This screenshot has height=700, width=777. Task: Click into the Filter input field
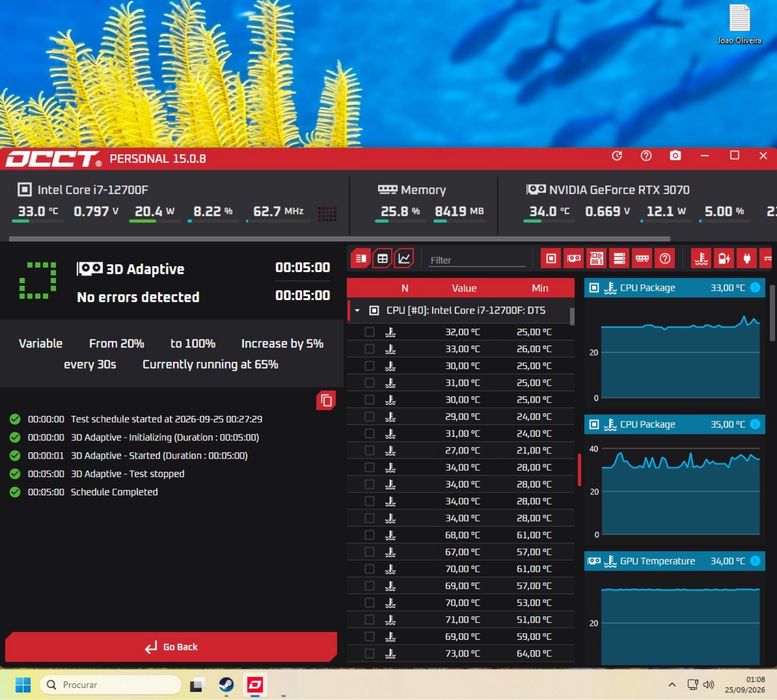477,260
